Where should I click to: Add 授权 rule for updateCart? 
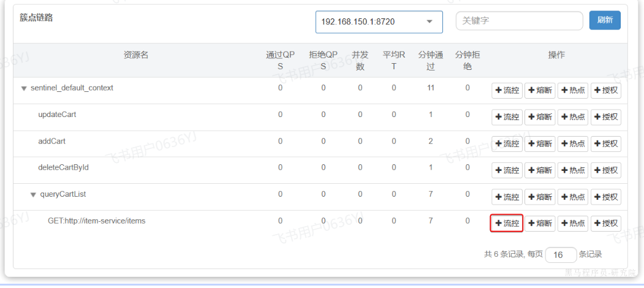[606, 117]
